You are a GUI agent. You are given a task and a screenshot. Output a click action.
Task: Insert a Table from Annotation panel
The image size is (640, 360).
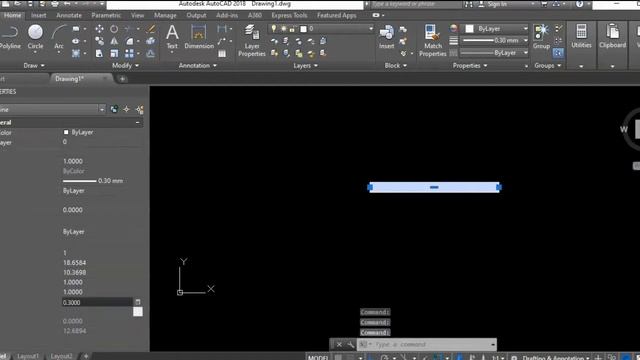tap(222, 53)
